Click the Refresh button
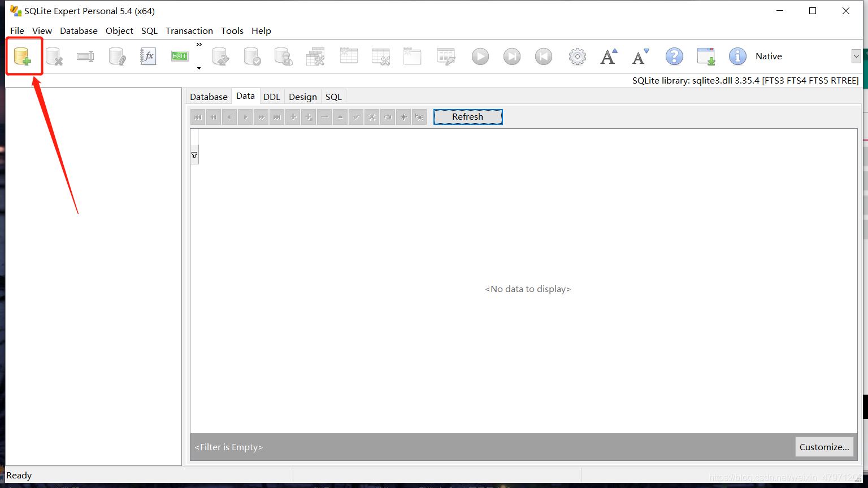This screenshot has width=868, height=488. pos(468,117)
